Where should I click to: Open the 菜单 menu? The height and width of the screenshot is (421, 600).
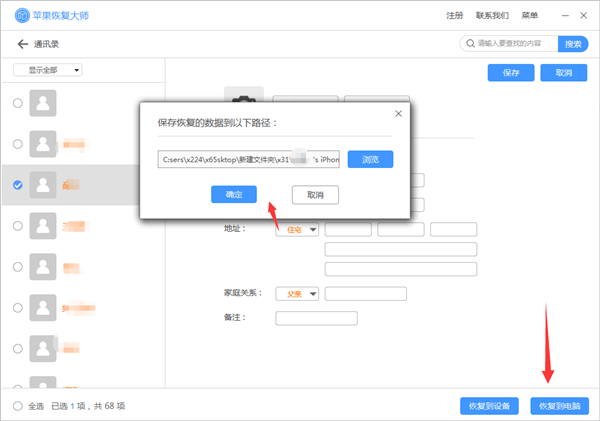[x=529, y=16]
